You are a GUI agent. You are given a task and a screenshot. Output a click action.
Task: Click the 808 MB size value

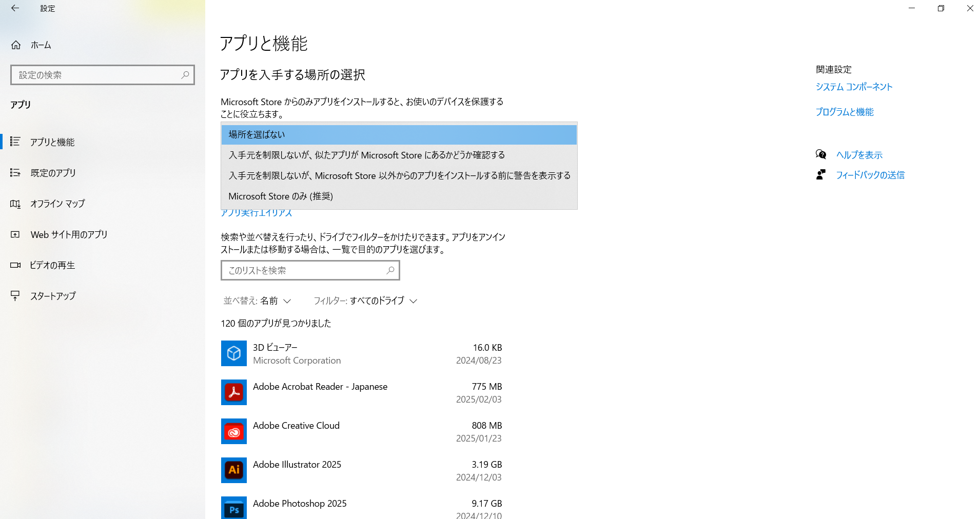487,426
